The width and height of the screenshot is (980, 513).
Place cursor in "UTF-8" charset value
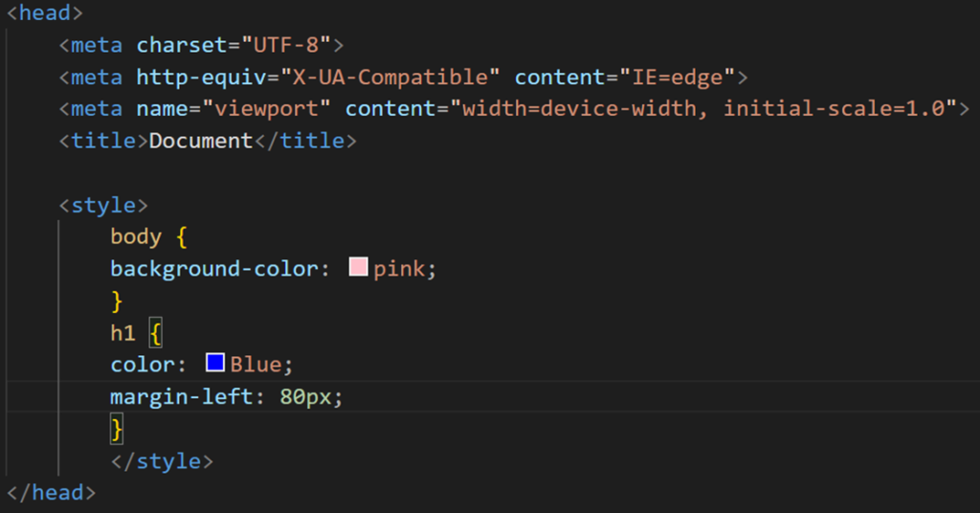click(292, 45)
